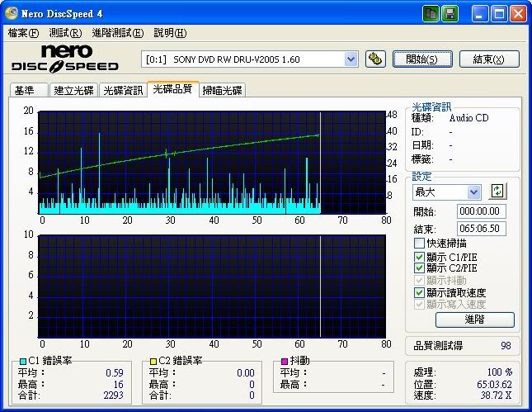The width and height of the screenshot is (532, 412).
Task: Click inside the C2 error graph
Action: (x=212, y=286)
